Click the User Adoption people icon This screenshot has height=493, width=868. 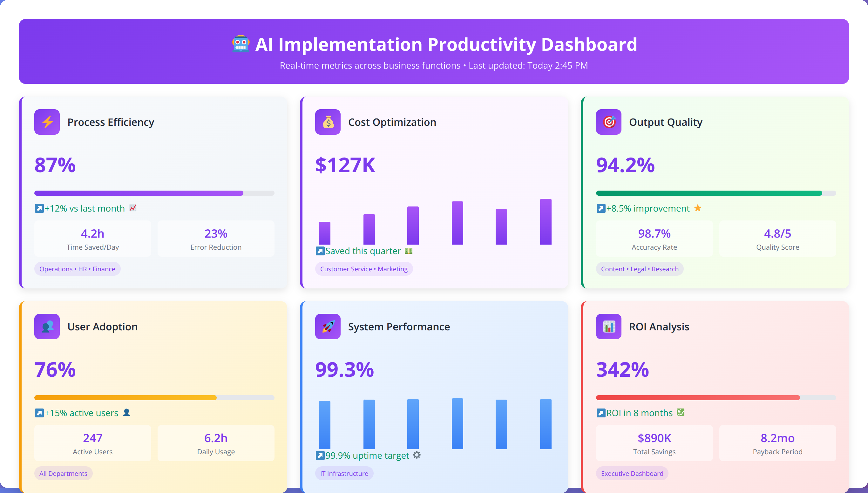click(x=47, y=327)
